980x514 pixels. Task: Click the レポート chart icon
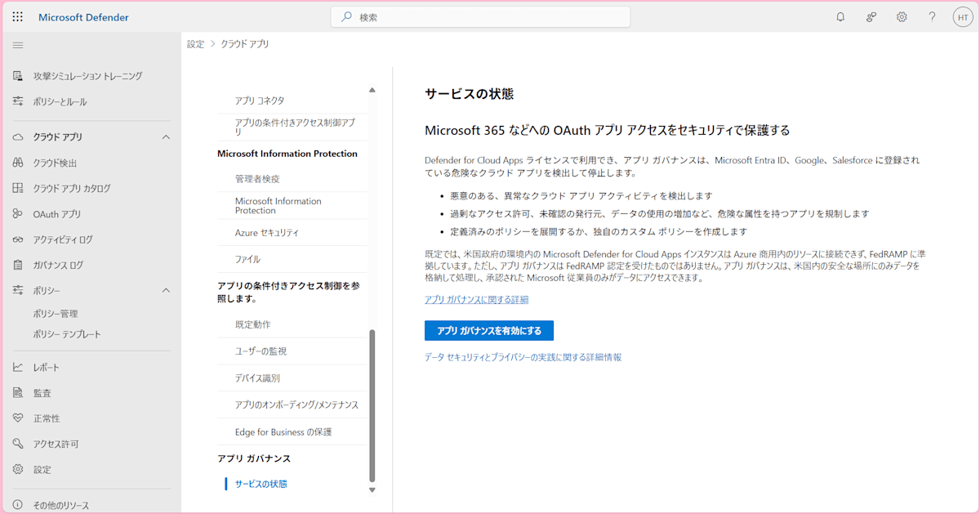[x=18, y=367]
